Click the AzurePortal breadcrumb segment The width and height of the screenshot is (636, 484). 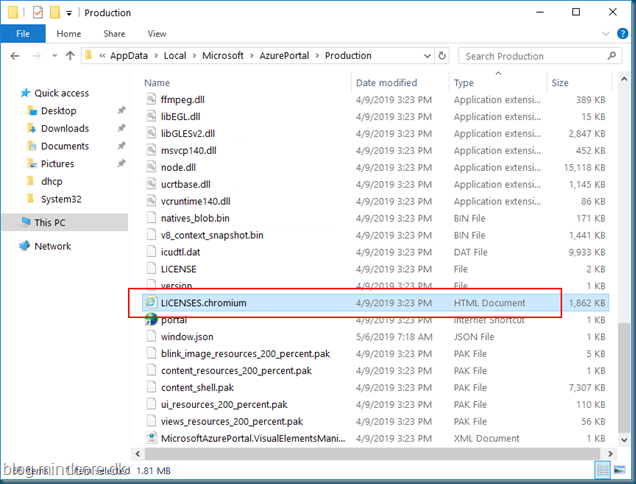click(284, 56)
